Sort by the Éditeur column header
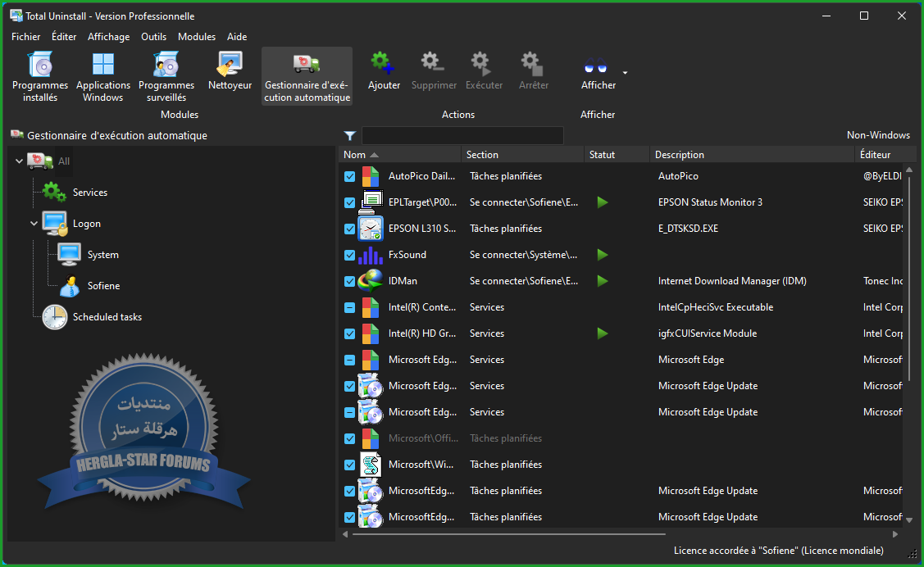 [x=884, y=154]
